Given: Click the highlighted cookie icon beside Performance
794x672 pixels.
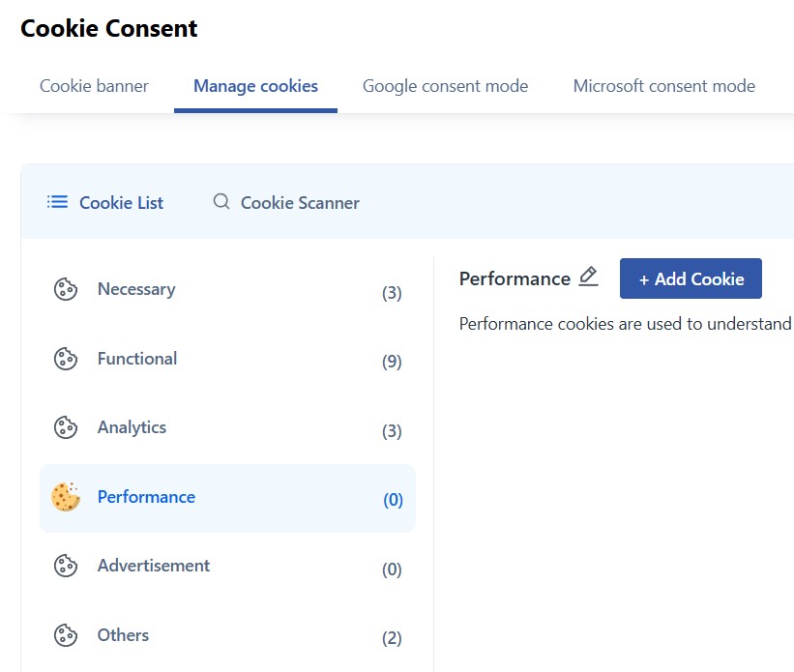Looking at the screenshot, I should (65, 496).
